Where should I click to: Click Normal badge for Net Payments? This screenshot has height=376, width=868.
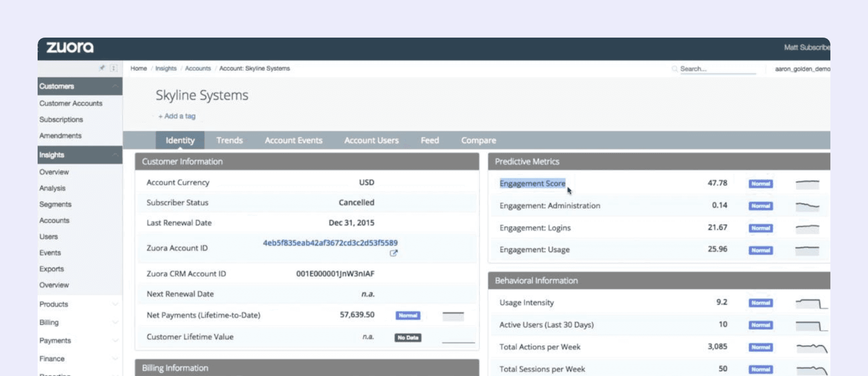tap(408, 315)
